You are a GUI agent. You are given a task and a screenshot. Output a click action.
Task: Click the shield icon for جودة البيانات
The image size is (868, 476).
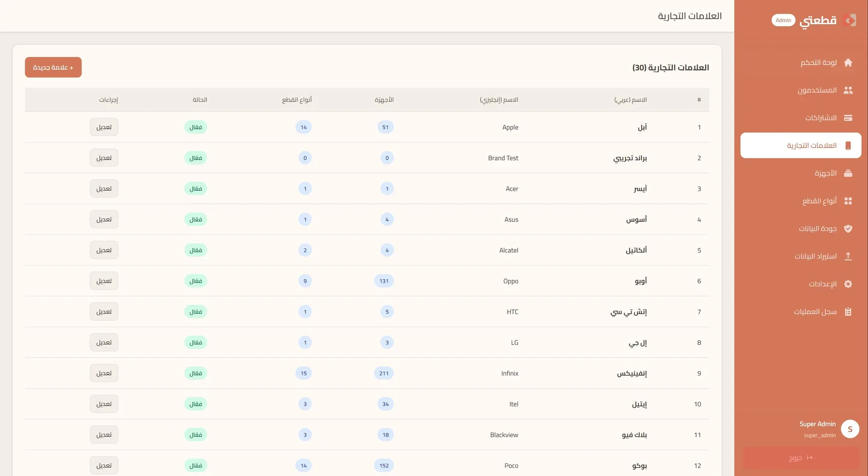(x=848, y=229)
